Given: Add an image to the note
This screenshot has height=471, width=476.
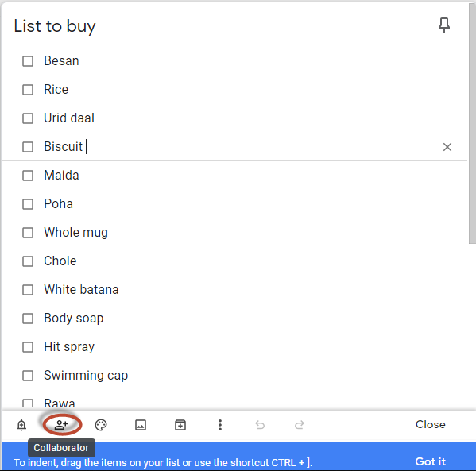Looking at the screenshot, I should (x=141, y=425).
